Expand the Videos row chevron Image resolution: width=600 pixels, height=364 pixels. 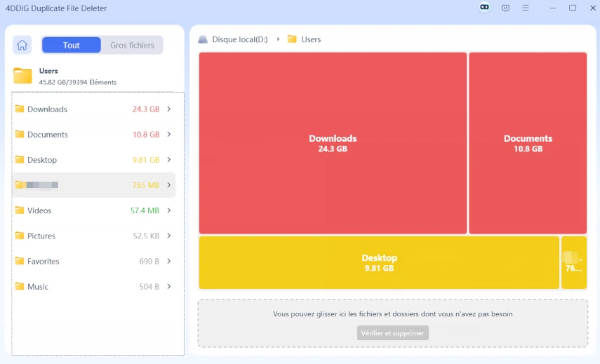168,210
